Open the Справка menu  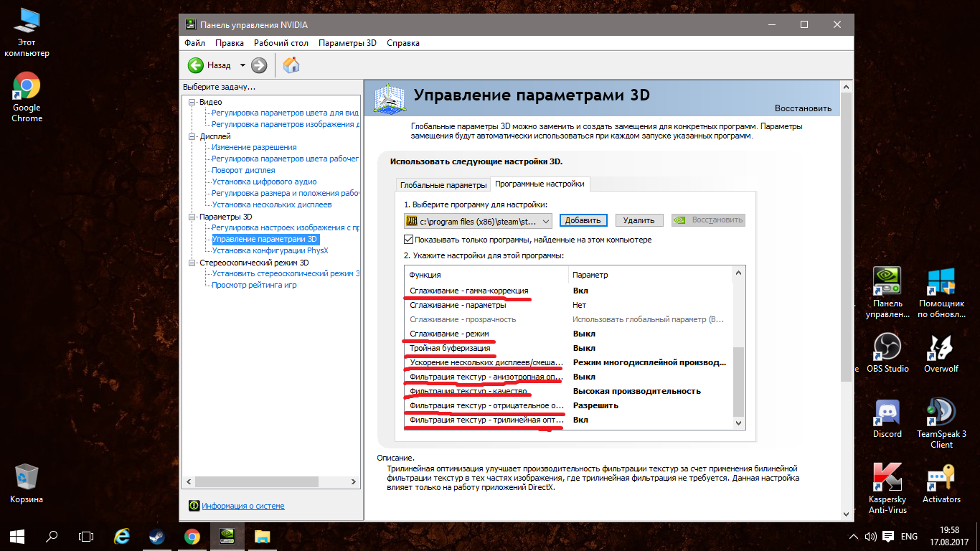point(403,43)
